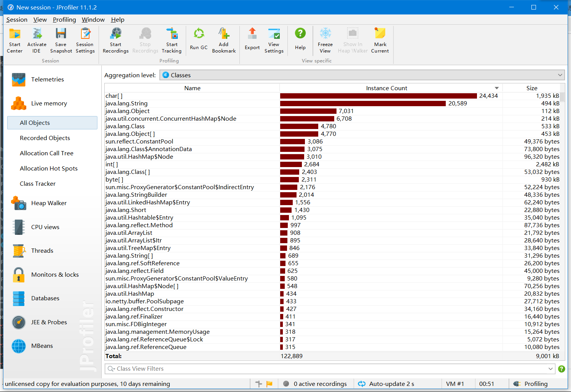Screen dimensions: 571x392
Task: Select the java.util.TreeMap$Entry row
Action: (x=332, y=248)
